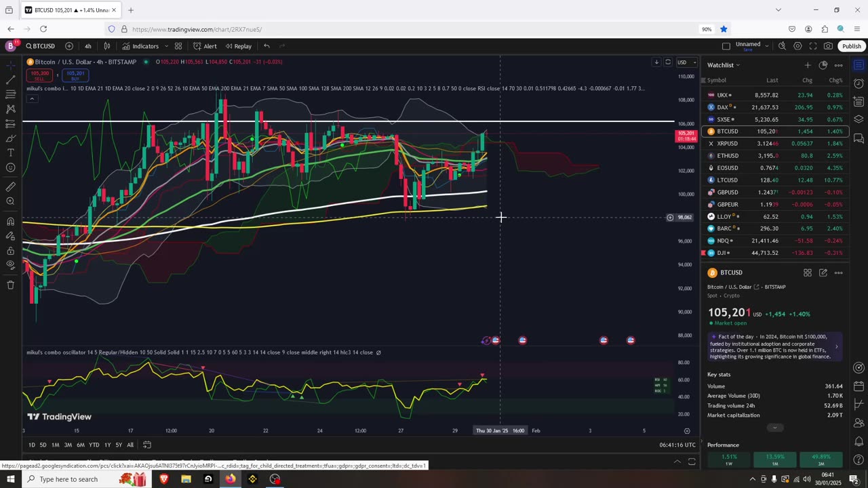Toggle lock all drawing tools
Screen dimensions: 868x488
pos(10,250)
